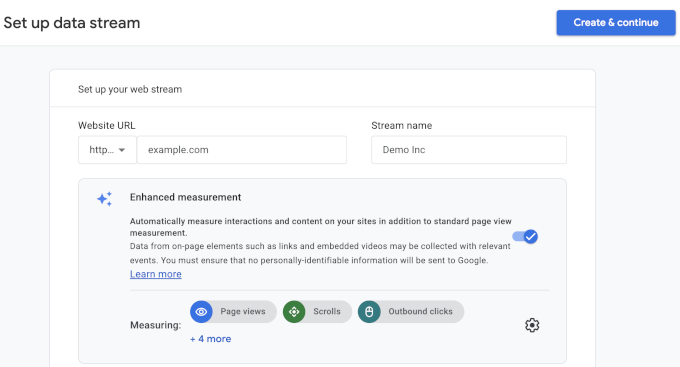Click the Measuring: label
This screenshot has width=680, height=367.
[156, 325]
